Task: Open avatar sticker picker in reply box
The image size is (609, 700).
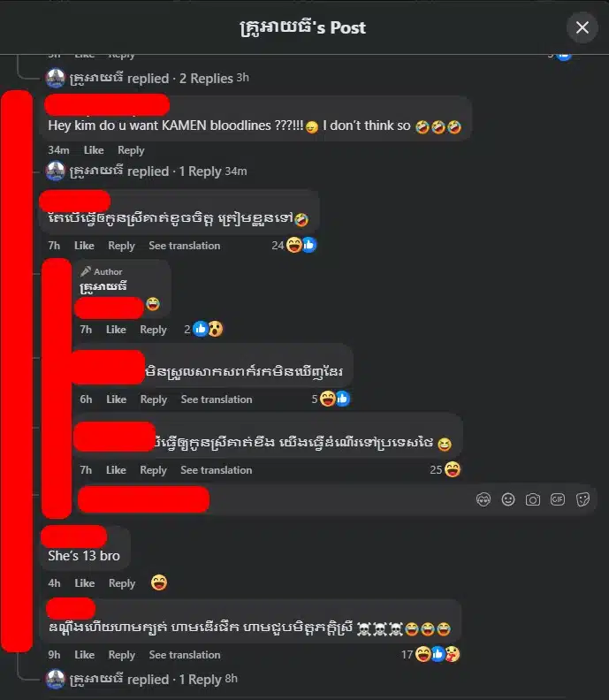Action: click(x=483, y=499)
